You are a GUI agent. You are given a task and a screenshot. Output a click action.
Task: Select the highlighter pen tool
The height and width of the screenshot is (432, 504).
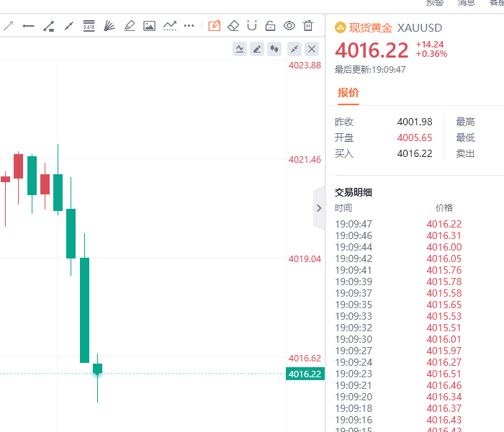pyautogui.click(x=130, y=26)
